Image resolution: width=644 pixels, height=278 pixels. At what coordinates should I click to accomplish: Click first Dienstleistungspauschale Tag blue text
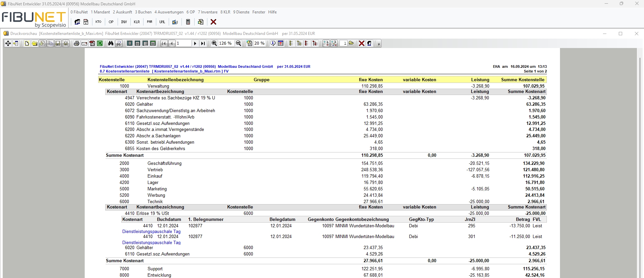click(x=151, y=231)
